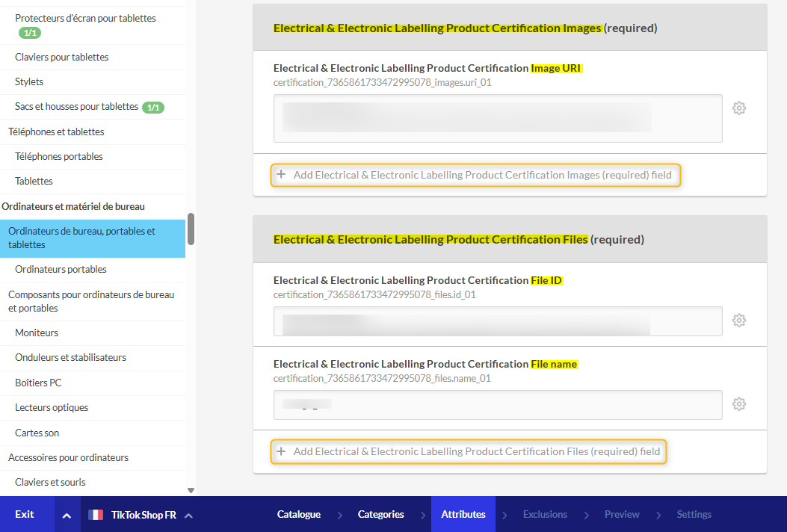Expand the TikTok Shop FR channel dropdown
Viewport: 787px width, 532px height.
[x=188, y=515]
